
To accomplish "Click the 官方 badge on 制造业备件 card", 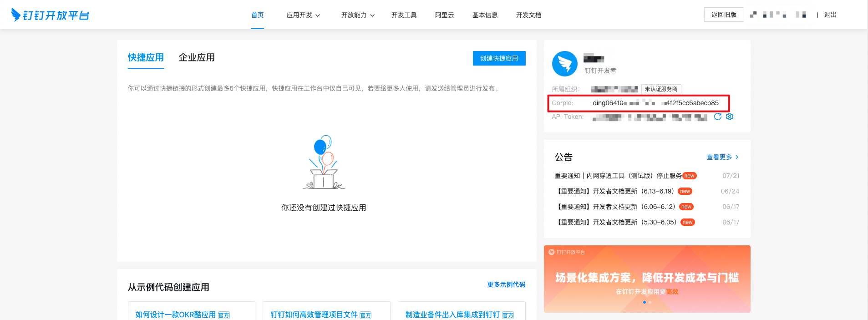I will pos(508,315).
